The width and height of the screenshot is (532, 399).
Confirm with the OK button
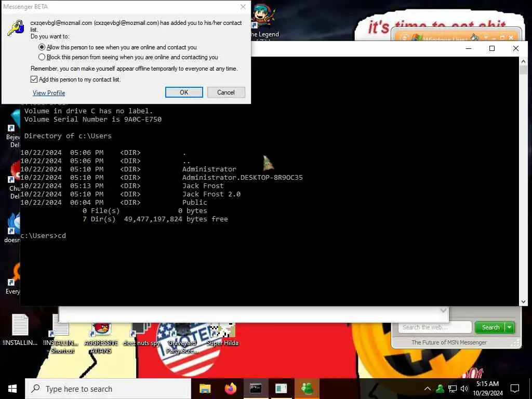click(184, 92)
